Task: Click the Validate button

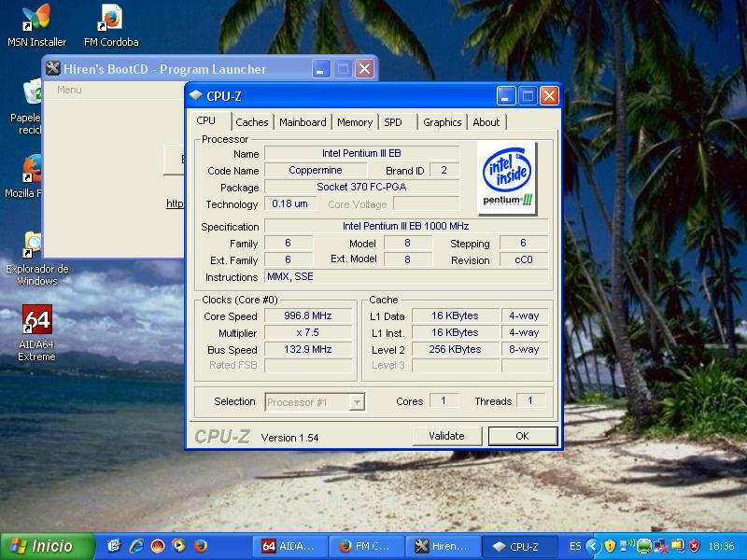Action: click(447, 436)
